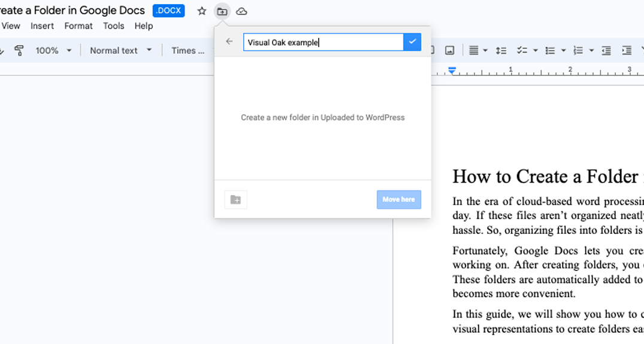Click the document title in header
This screenshot has width=644, height=344.
click(72, 10)
